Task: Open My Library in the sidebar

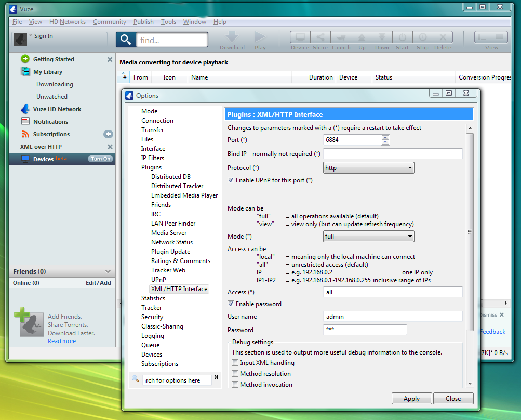Action: [x=47, y=72]
